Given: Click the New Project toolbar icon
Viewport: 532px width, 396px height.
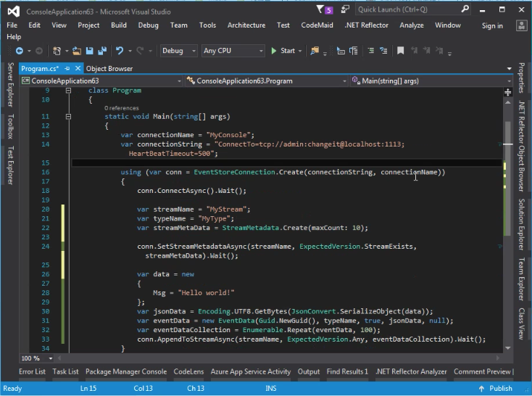Looking at the screenshot, I should coord(57,51).
